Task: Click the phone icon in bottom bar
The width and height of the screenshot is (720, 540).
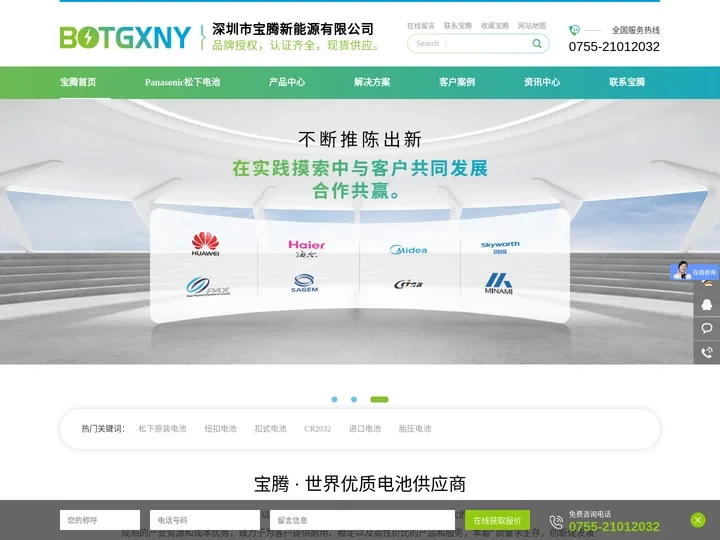Action: click(557, 522)
